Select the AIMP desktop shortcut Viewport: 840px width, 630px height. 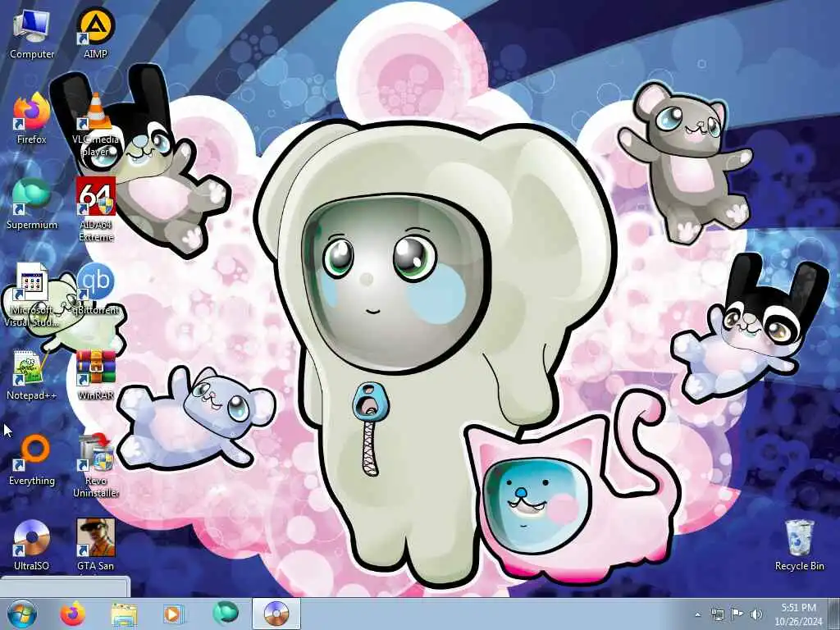pos(95,34)
